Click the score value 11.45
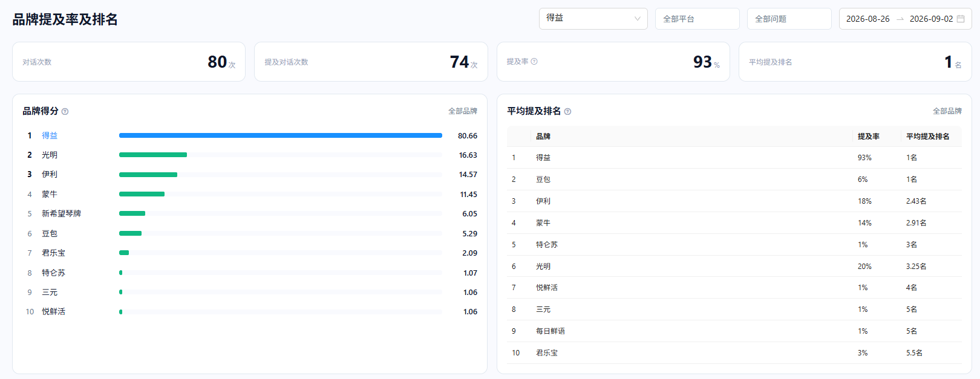This screenshot has height=379, width=980. [x=468, y=195]
